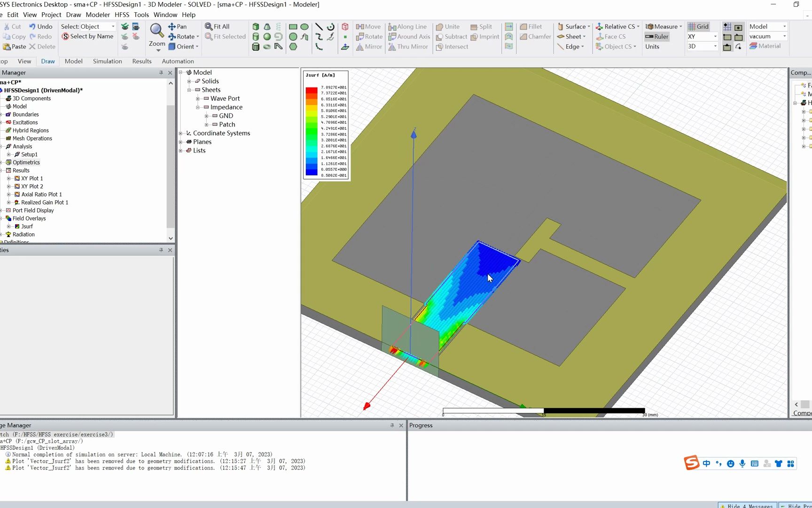This screenshot has width=812, height=508.
Task: Select the Draw circle tool
Action: click(293, 37)
